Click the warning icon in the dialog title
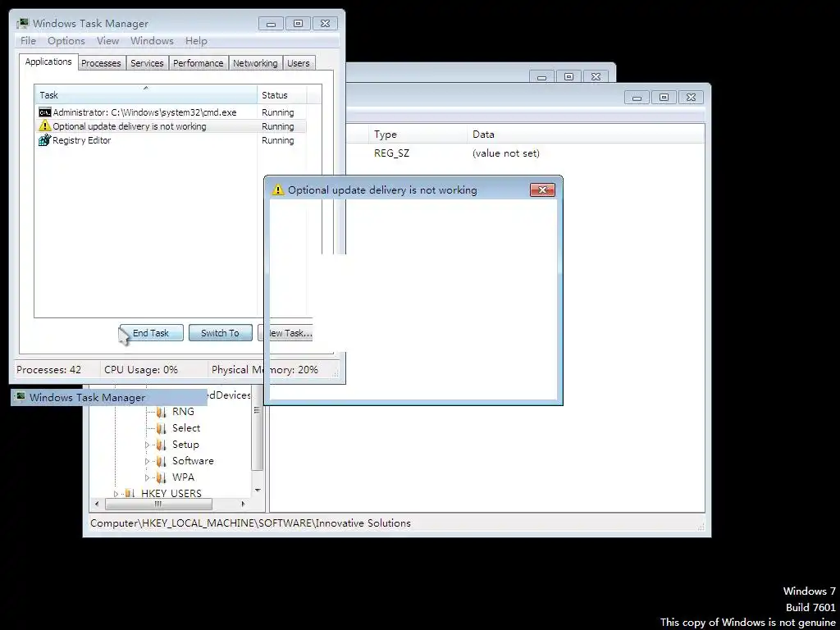This screenshot has height=630, width=840. click(x=277, y=189)
